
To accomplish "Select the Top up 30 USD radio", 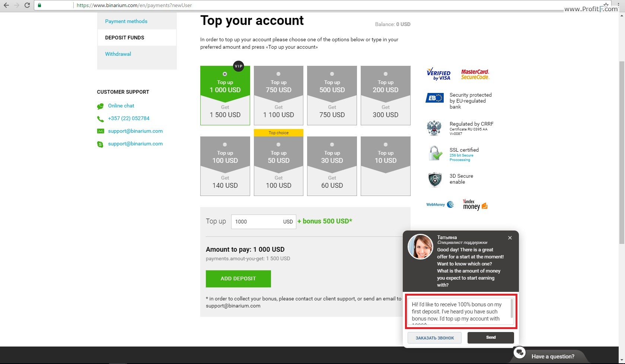I will [x=332, y=145].
